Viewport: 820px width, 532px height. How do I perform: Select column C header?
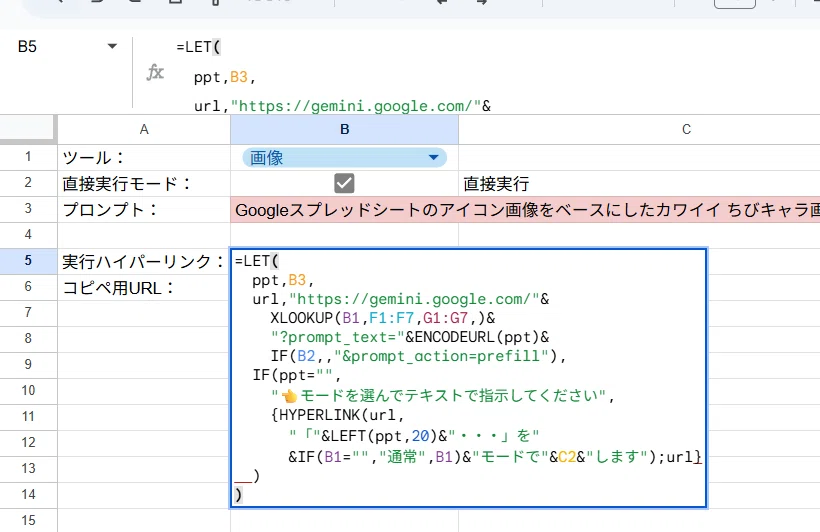click(639, 129)
